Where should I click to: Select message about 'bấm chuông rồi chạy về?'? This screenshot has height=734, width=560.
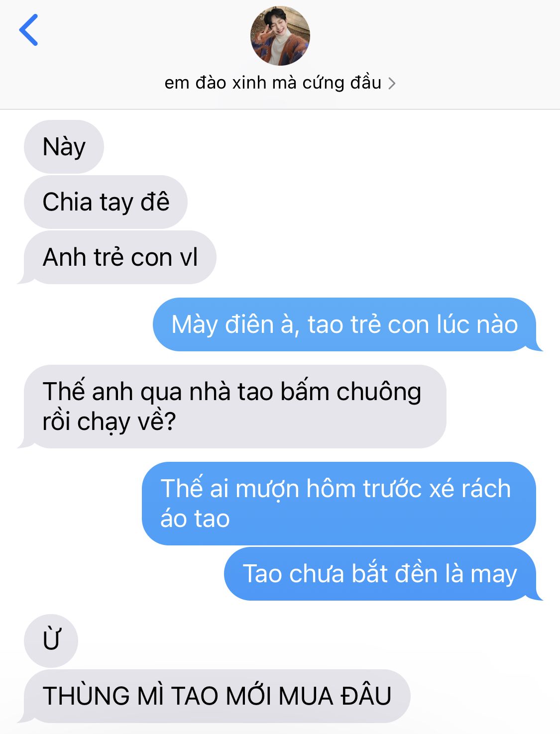(x=232, y=407)
